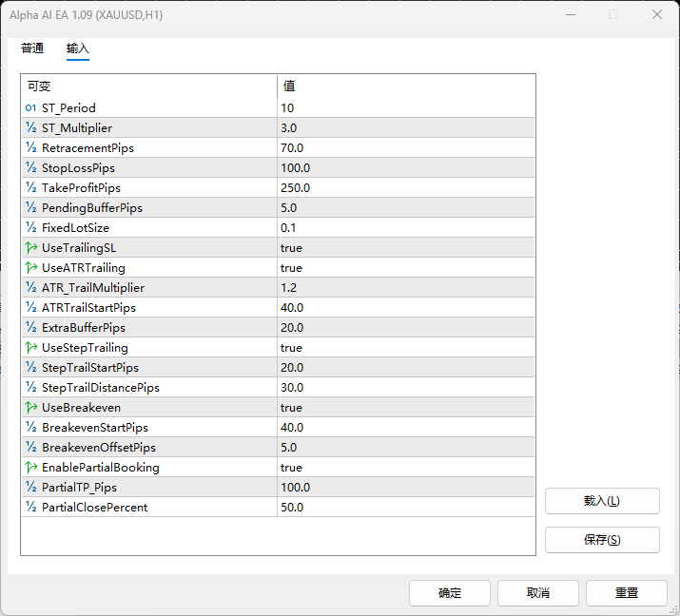Confirm with the 确定 button

pos(449,592)
